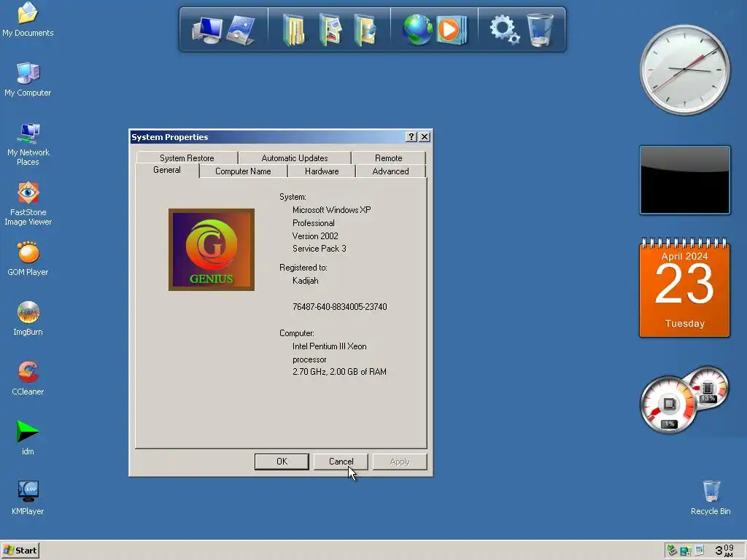
Task: Launch the globe browser icon in the dock
Action: (x=417, y=29)
